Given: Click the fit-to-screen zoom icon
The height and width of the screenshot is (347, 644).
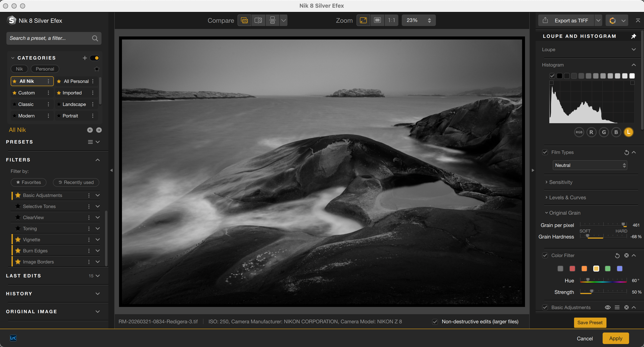Looking at the screenshot, I should tap(363, 20).
